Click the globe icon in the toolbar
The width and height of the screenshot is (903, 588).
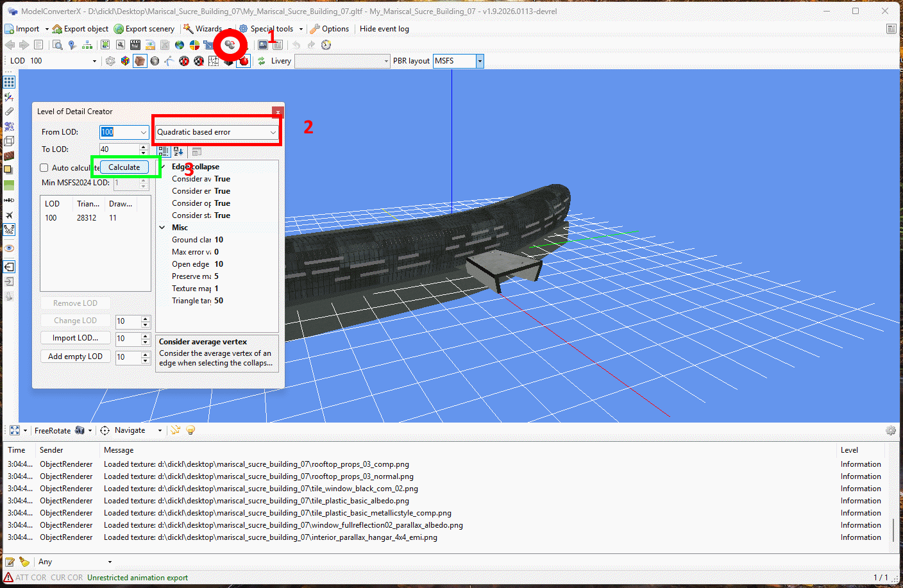click(180, 45)
